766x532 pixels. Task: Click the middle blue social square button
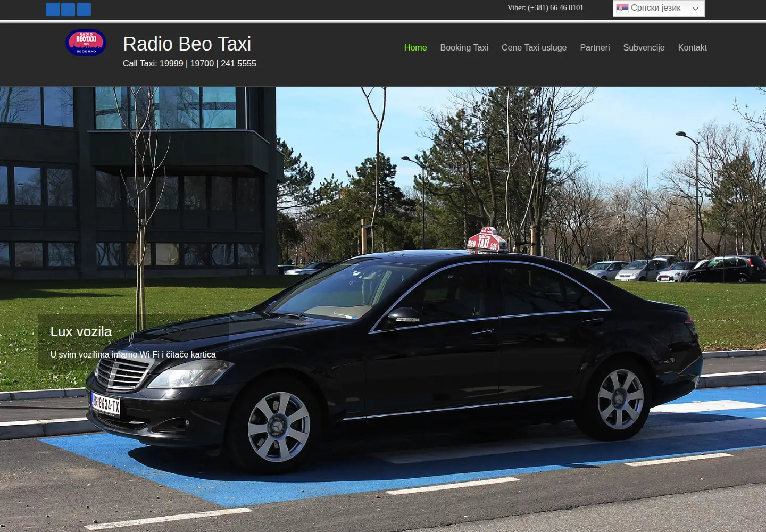tap(68, 10)
